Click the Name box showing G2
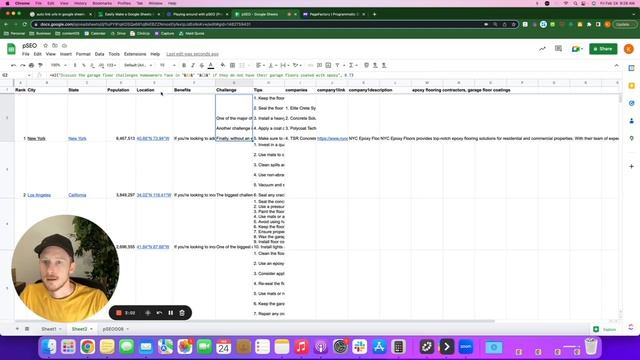 [x=16, y=75]
